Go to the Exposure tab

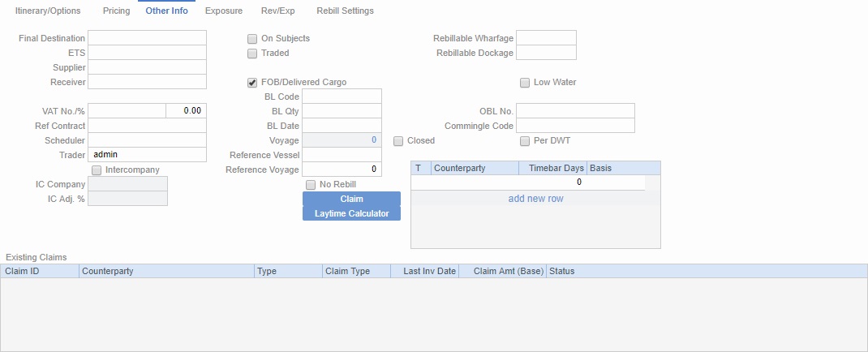click(223, 11)
